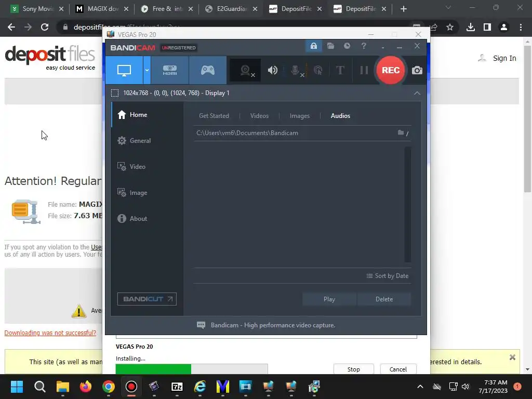Click the pause recording button

364,70
